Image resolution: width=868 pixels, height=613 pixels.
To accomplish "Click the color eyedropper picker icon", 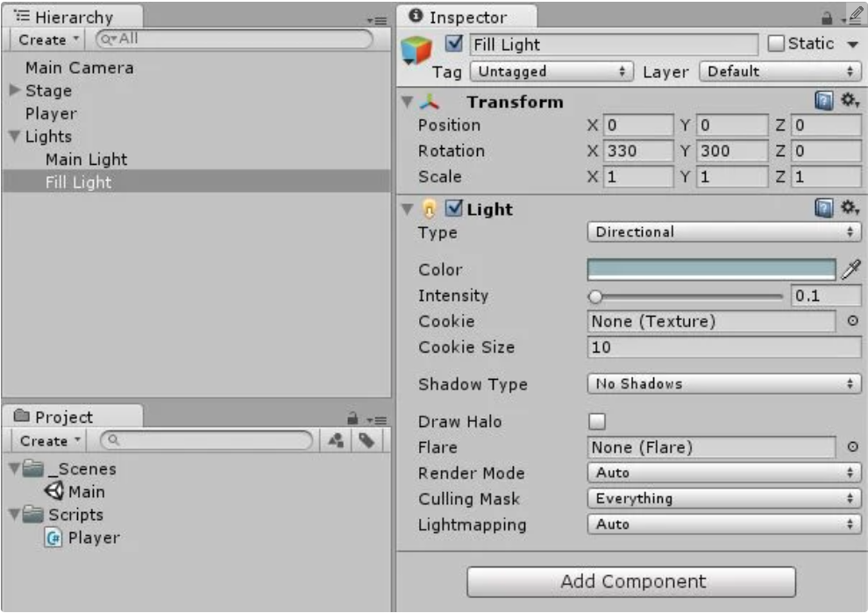I will click(850, 270).
